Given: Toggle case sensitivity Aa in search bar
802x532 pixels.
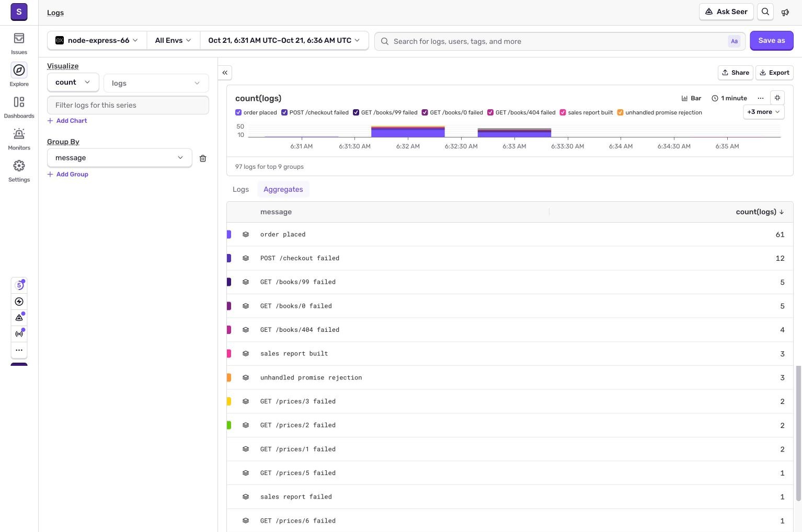Looking at the screenshot, I should 734,41.
